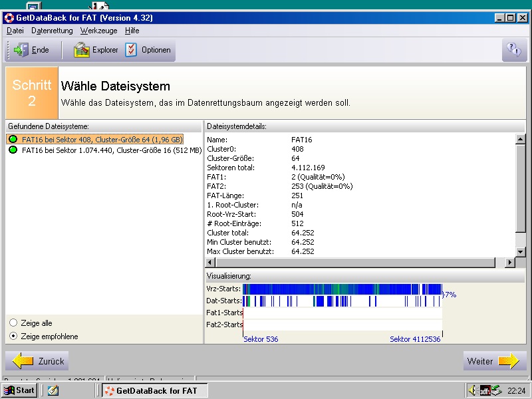Click green status dot of Sektor 1.074.440 entry
This screenshot has height=399, width=532.
[13, 150]
